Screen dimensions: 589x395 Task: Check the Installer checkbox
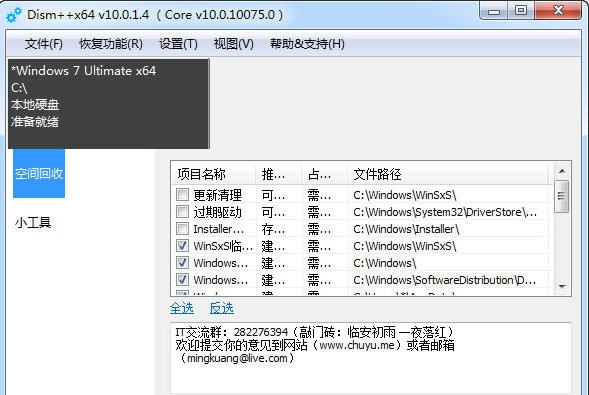[183, 229]
